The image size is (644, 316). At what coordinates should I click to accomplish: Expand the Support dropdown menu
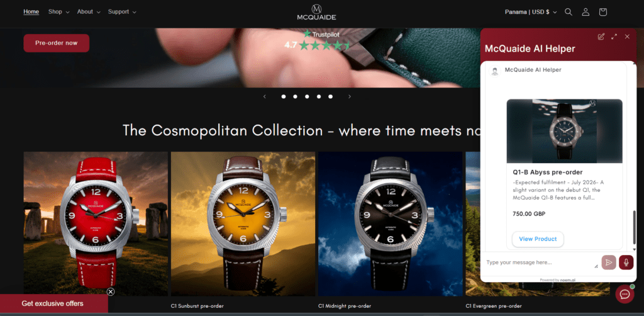point(122,12)
